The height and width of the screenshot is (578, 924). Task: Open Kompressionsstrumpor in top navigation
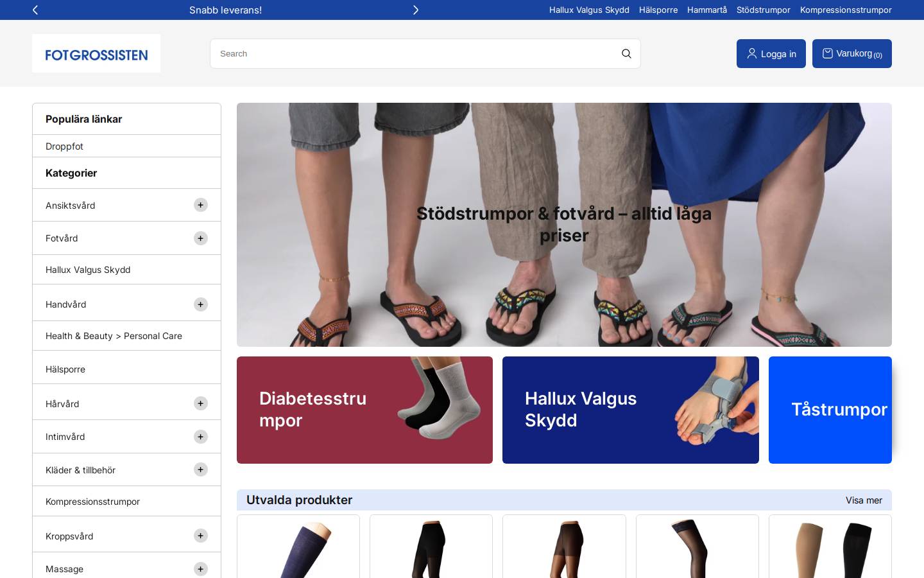[x=846, y=10]
